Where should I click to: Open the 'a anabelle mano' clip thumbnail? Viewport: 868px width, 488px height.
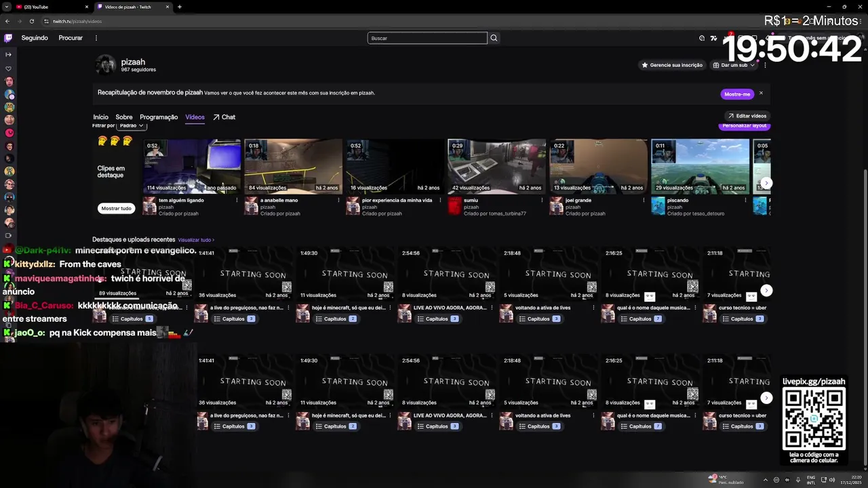[294, 166]
